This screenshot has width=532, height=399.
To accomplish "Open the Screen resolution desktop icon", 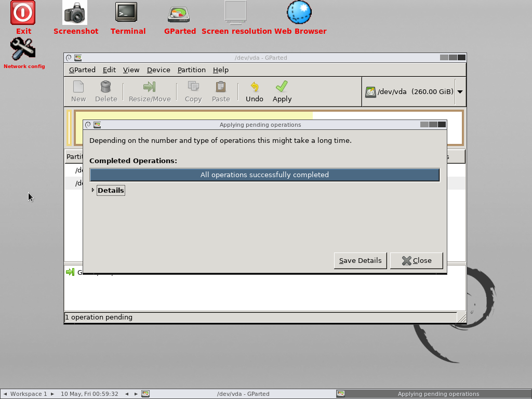I will tap(236, 12).
